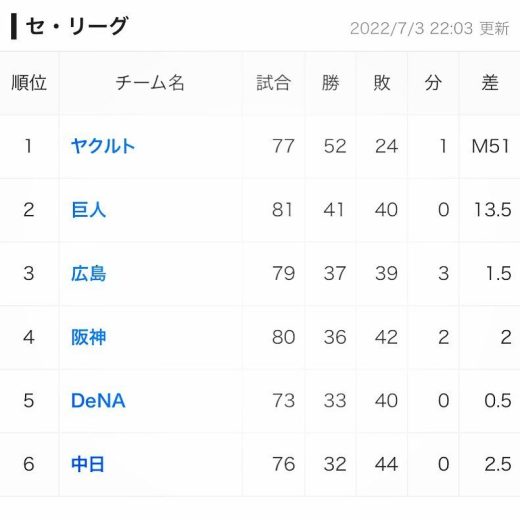520x520 pixels.
Task: Click the セ・リーグ section heading
Action: 77,26
